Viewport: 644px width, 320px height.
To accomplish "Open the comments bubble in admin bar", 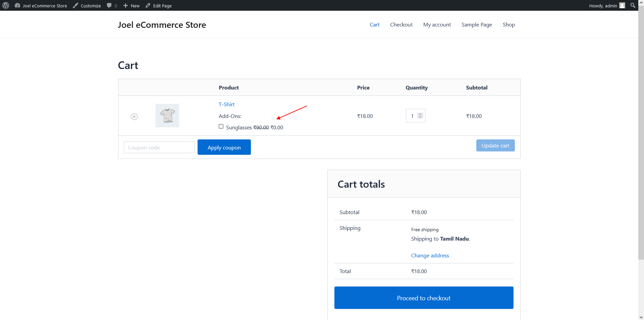I will click(x=112, y=6).
